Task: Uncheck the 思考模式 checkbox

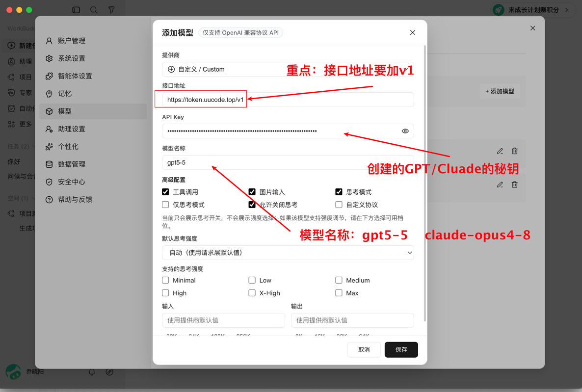Action: coord(339,192)
